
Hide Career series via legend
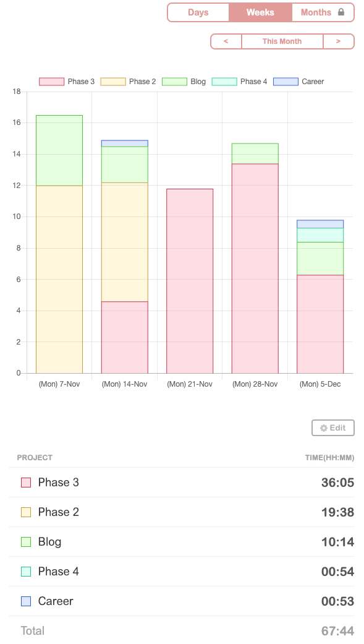(298, 81)
